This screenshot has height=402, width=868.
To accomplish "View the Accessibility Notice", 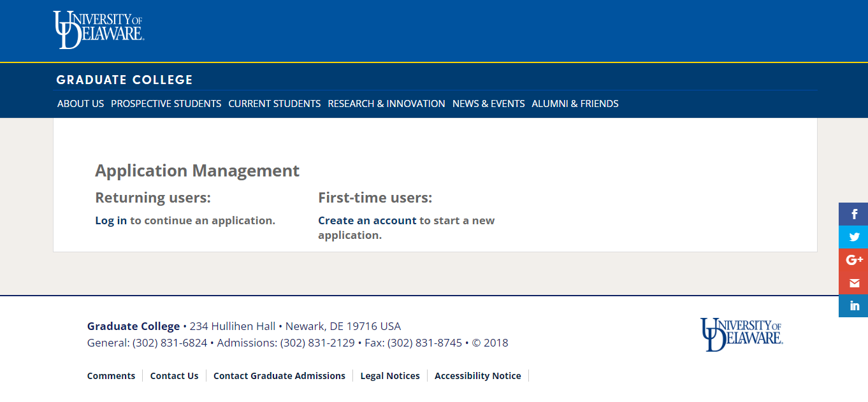I will point(477,375).
